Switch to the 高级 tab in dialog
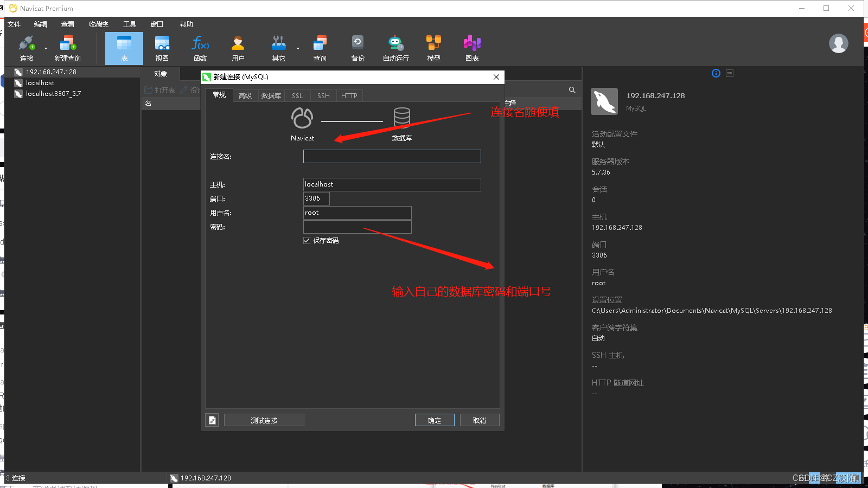Viewport: 868px width, 488px height. [x=245, y=96]
